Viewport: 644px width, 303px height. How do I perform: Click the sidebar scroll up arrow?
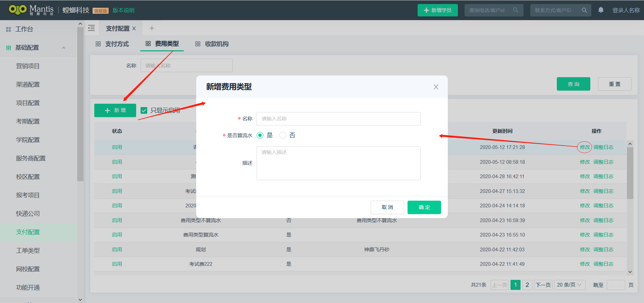point(80,24)
